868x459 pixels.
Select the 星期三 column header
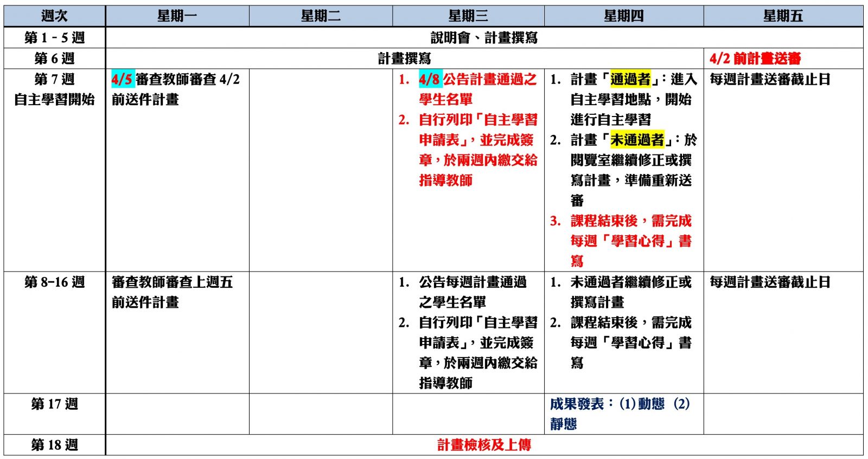tap(468, 16)
